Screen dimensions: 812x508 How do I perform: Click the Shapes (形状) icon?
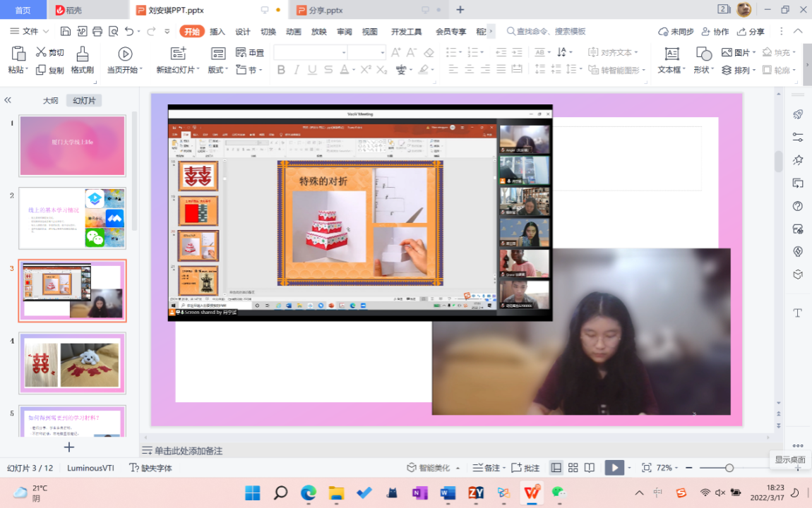[703, 54]
